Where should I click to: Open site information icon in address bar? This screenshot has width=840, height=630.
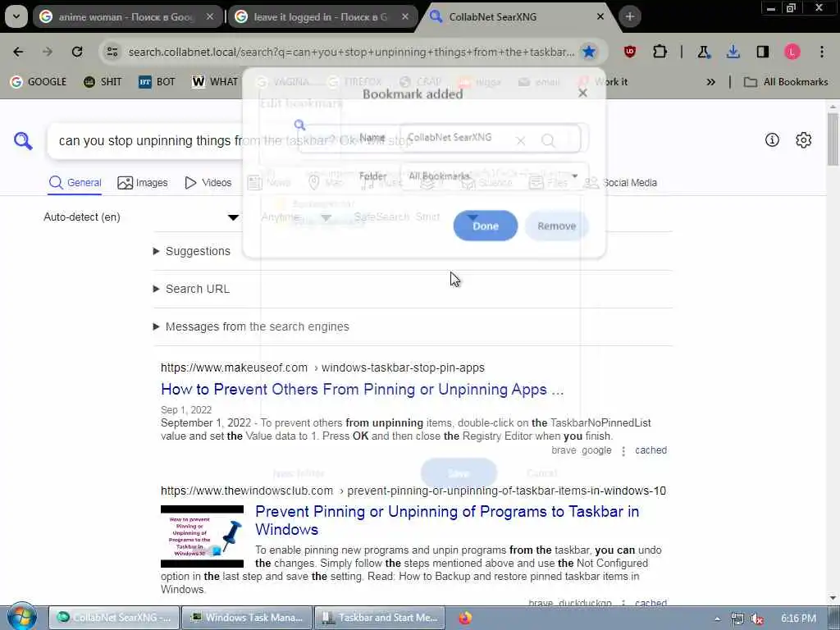112,52
